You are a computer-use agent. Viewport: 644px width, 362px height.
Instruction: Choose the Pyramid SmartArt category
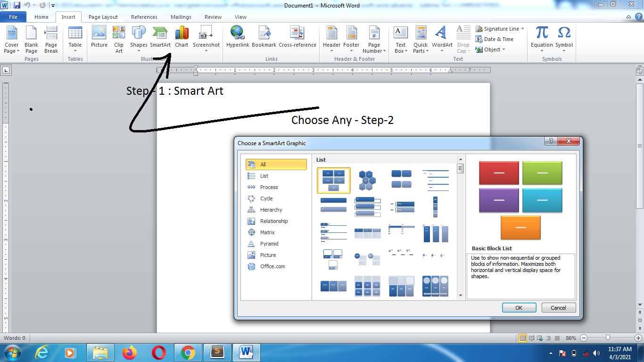pyautogui.click(x=269, y=244)
